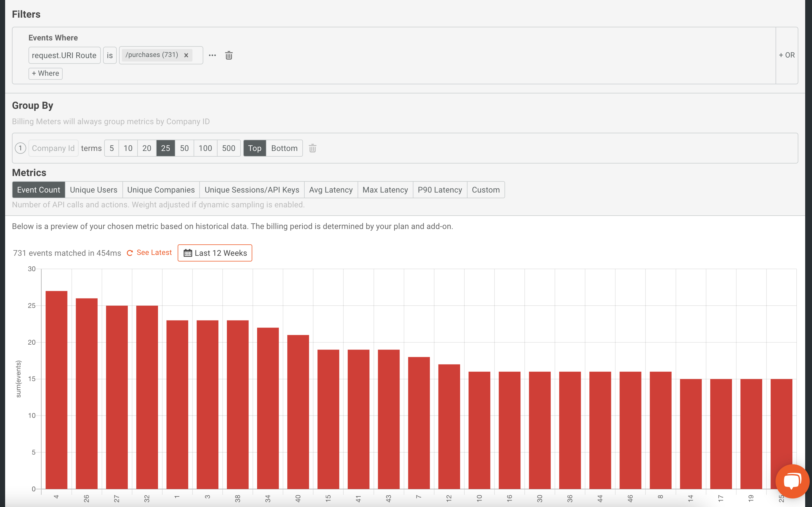Click the See Latest link
Viewport: 812px width, 507px height.
pyautogui.click(x=154, y=252)
